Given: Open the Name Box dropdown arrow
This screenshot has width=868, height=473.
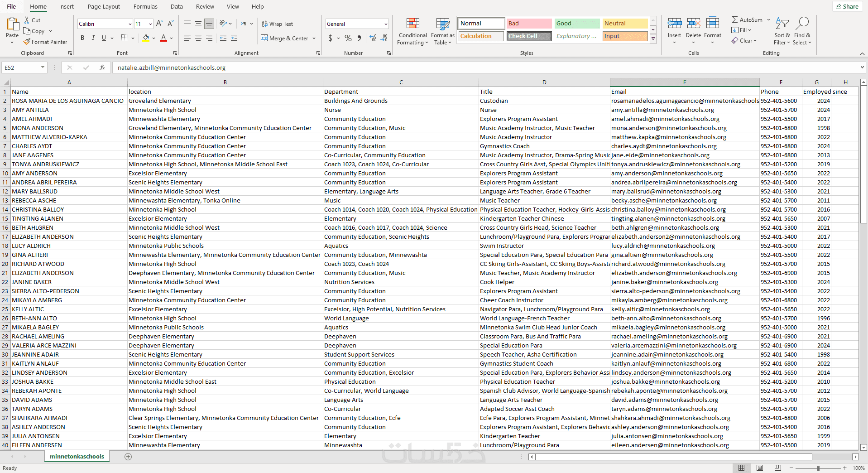Looking at the screenshot, I should (x=43, y=68).
